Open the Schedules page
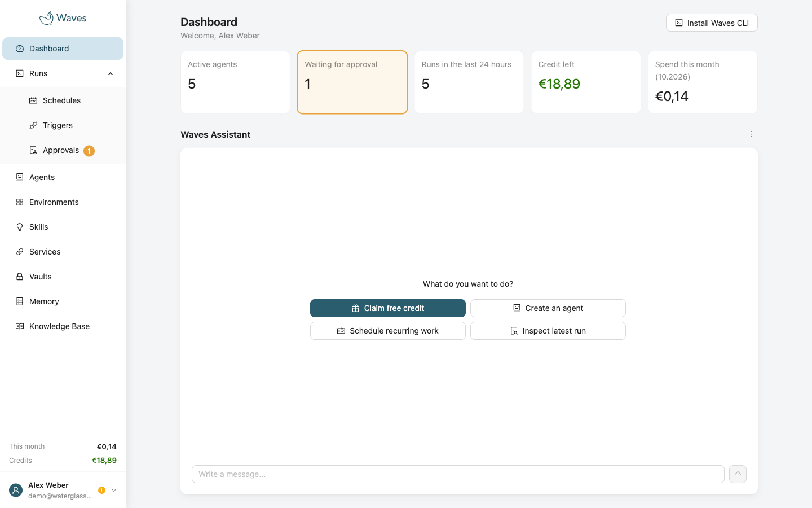The image size is (812, 508). 63,100
